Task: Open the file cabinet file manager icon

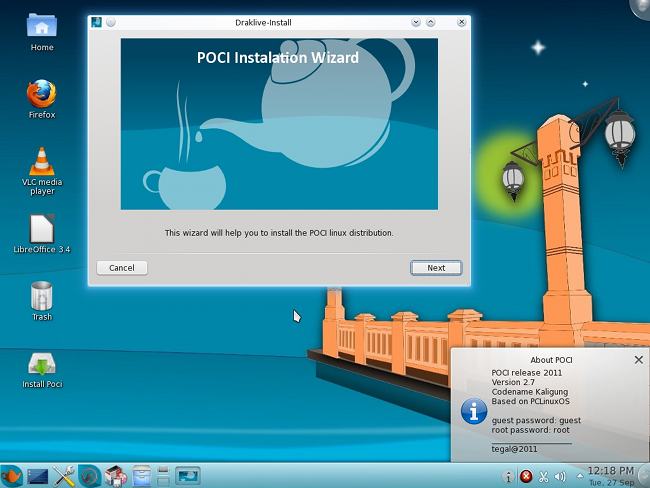Action: point(142,476)
